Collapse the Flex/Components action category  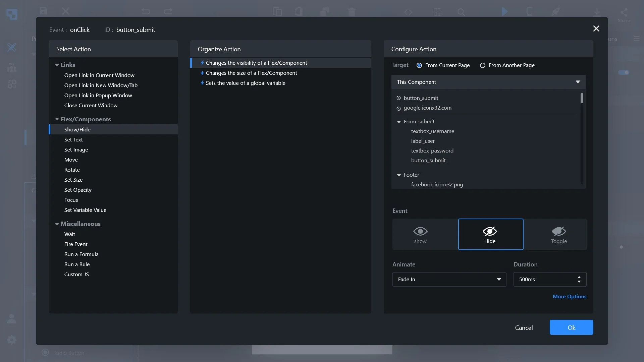[57, 119]
